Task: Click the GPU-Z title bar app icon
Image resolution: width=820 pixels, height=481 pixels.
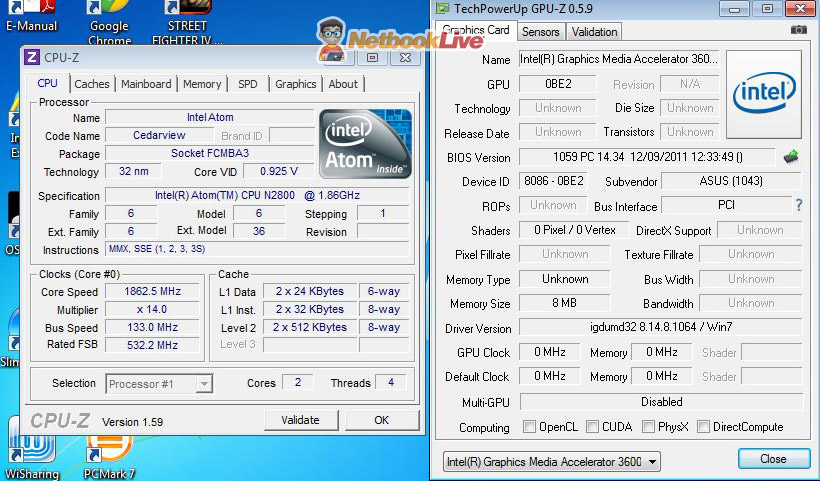Action: 442,8
